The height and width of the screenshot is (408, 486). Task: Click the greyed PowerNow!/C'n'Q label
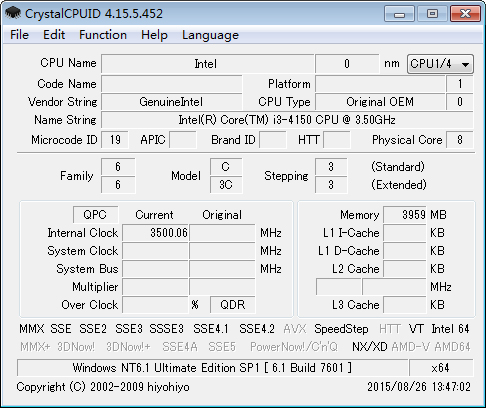click(x=294, y=347)
